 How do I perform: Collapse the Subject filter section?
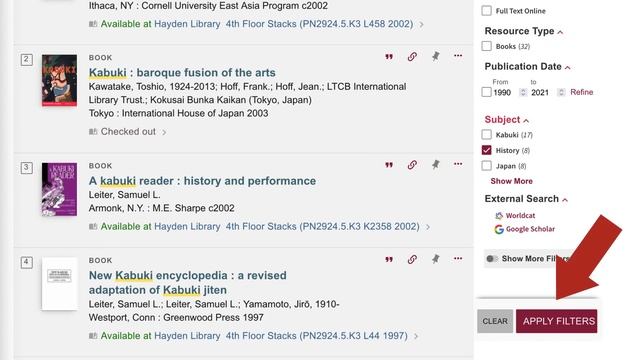click(526, 121)
